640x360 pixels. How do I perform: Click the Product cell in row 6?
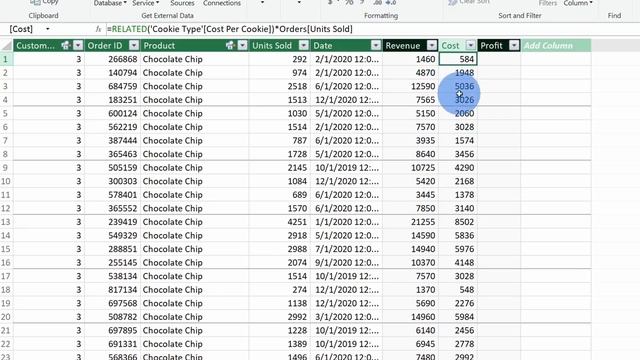point(195,127)
